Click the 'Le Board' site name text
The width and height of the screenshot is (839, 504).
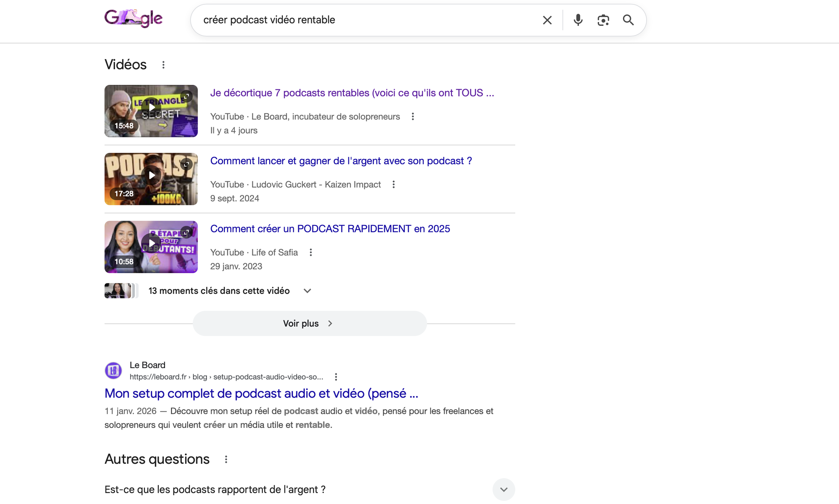click(148, 365)
